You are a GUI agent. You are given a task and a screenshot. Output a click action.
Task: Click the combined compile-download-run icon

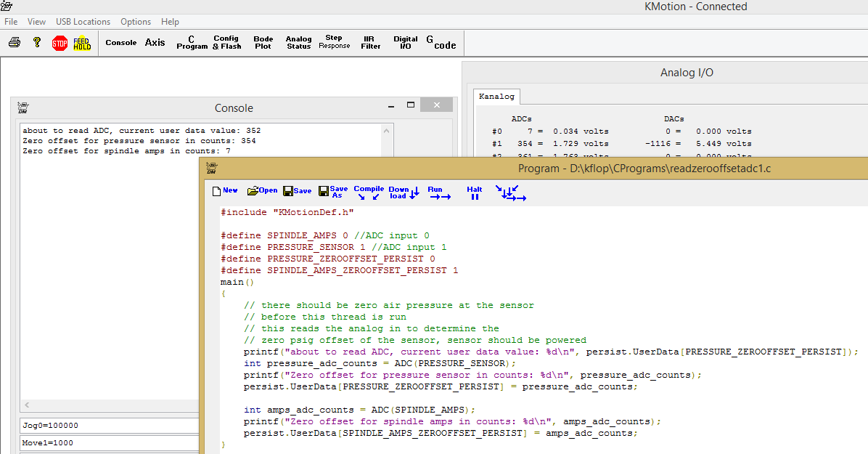[x=512, y=192]
